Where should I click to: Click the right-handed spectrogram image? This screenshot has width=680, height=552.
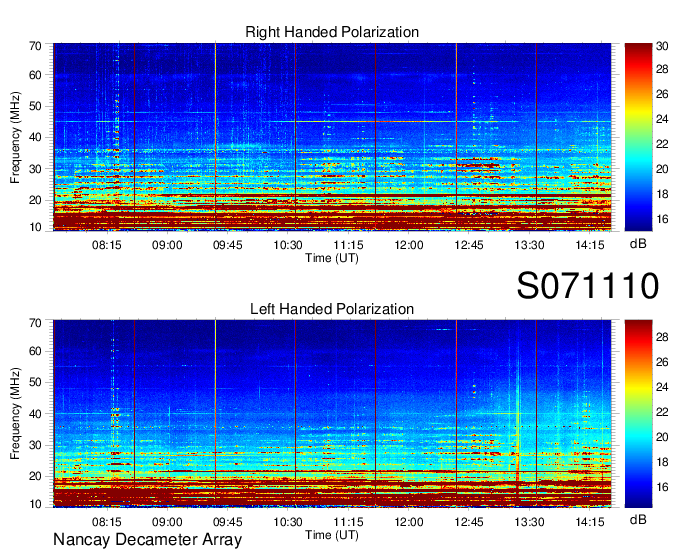(x=332, y=137)
